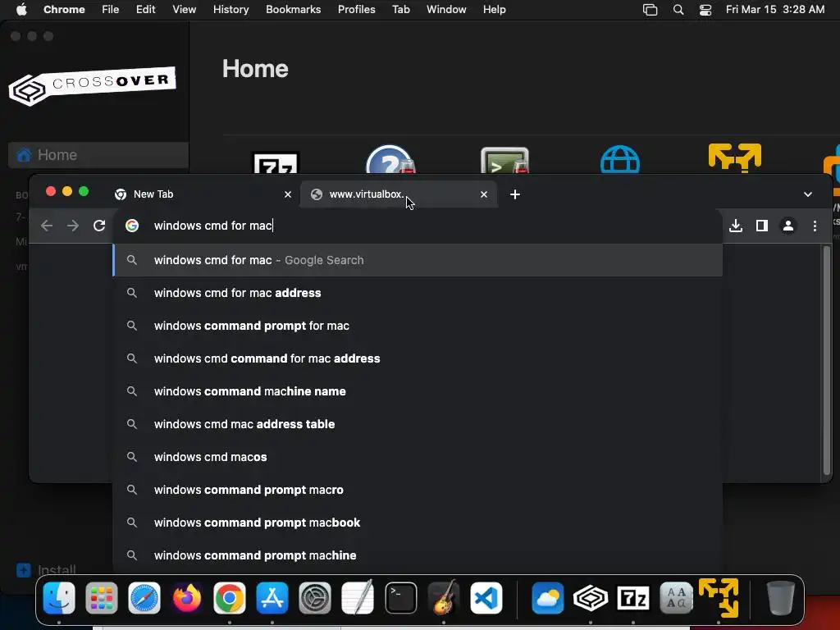
Task: Open Chrome profile menu
Action: [788, 226]
